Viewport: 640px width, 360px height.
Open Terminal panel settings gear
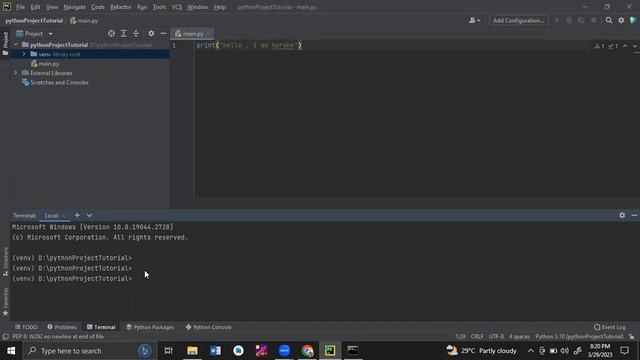click(x=622, y=215)
